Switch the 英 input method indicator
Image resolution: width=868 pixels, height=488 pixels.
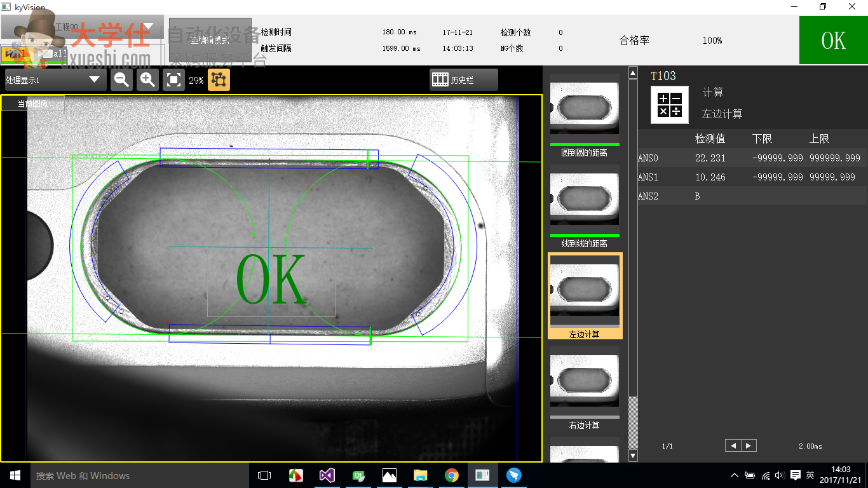point(810,475)
